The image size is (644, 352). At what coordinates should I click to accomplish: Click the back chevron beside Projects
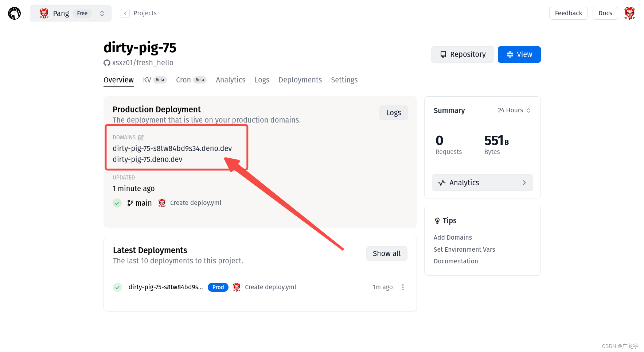[125, 13]
